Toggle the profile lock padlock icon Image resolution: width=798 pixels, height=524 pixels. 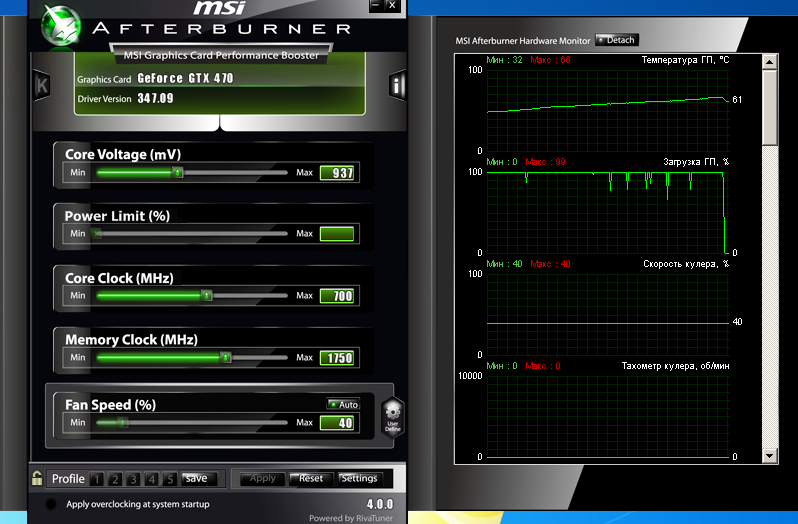pyautogui.click(x=37, y=478)
